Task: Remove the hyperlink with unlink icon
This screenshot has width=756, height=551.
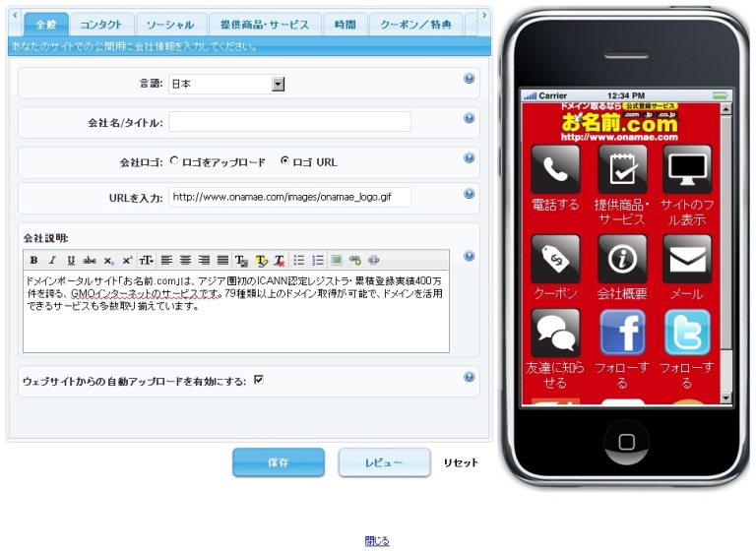Action: tap(374, 261)
